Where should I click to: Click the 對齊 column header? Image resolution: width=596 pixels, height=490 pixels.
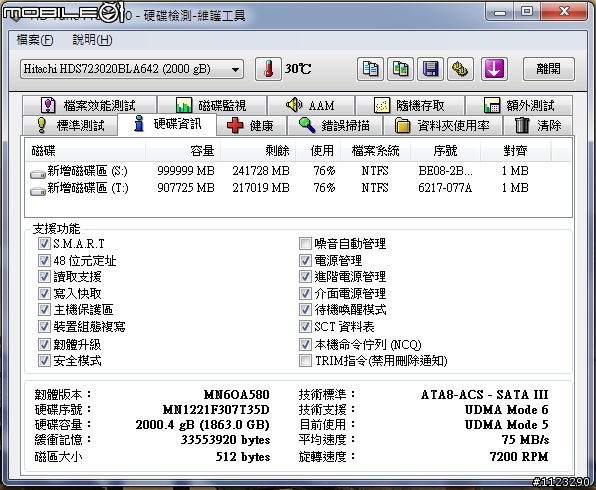coord(515,151)
